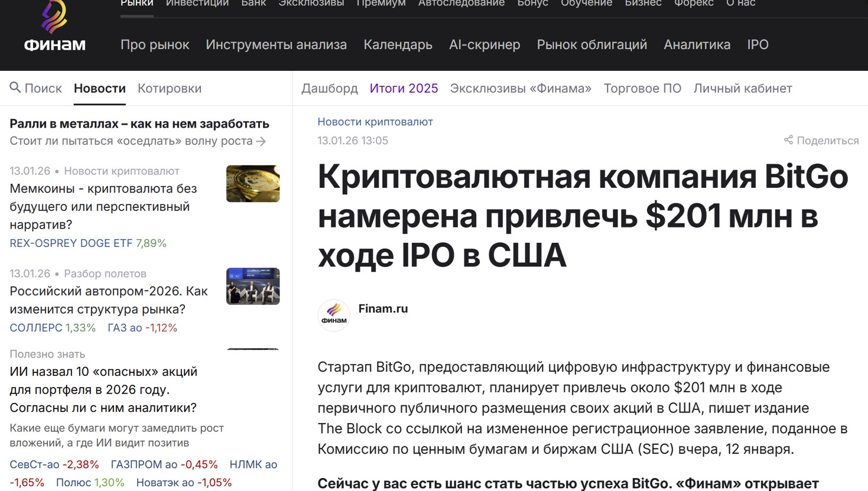Click the Новости криптовалют category link
The height and width of the screenshot is (491, 868).
pos(375,122)
